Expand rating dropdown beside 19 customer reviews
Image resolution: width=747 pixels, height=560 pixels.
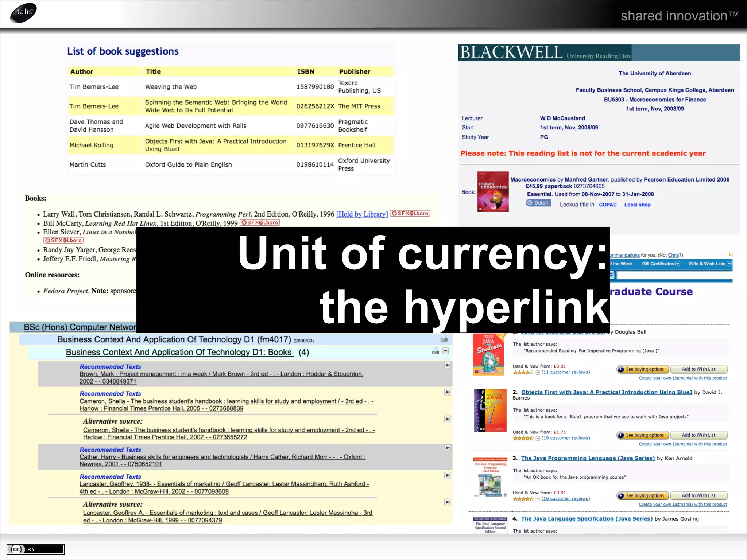pos(538,438)
